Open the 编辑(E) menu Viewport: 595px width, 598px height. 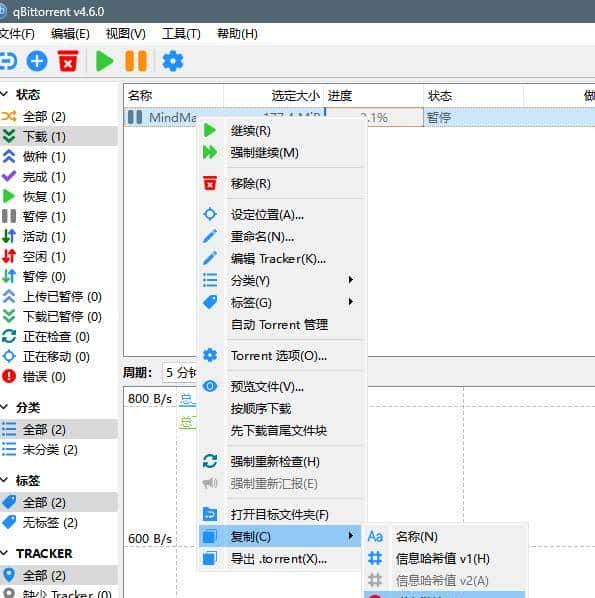point(70,34)
